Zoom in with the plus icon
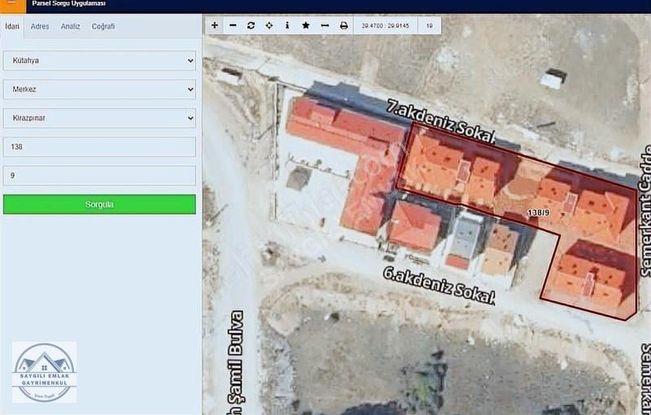 click(215, 25)
